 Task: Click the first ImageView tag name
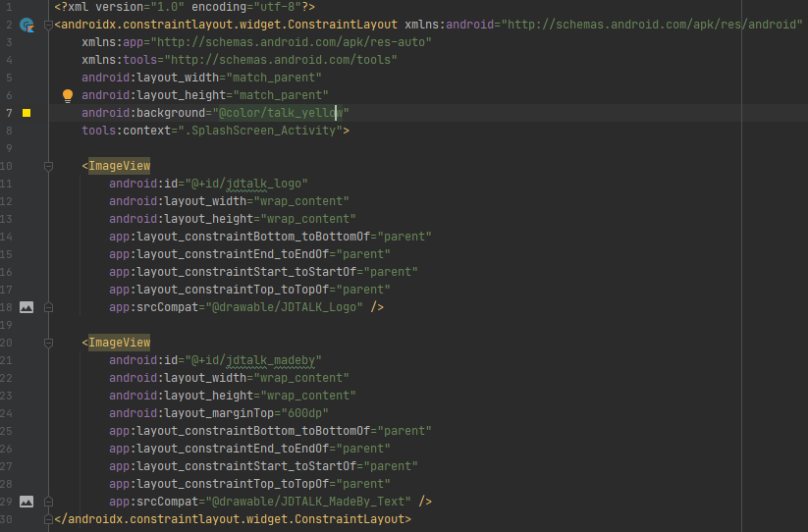click(x=120, y=166)
